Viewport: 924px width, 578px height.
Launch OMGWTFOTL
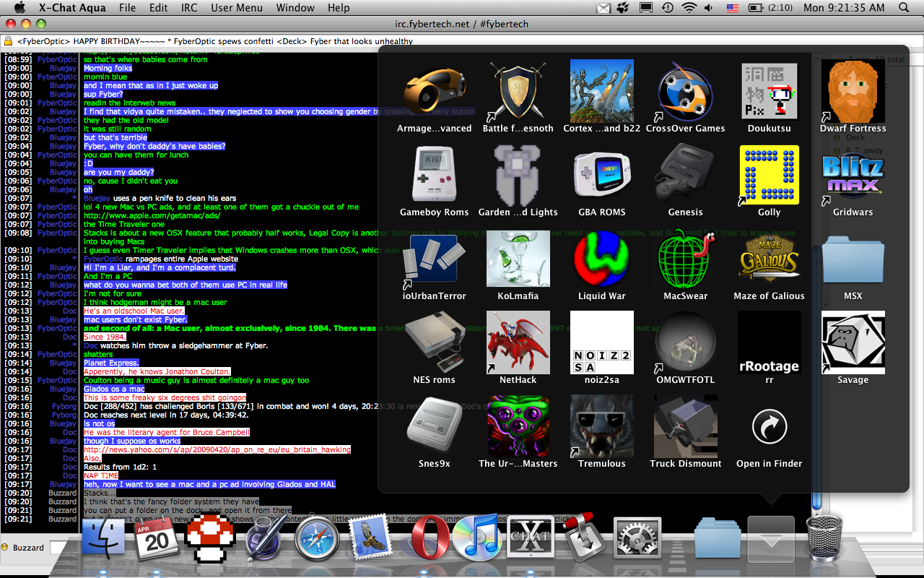686,342
